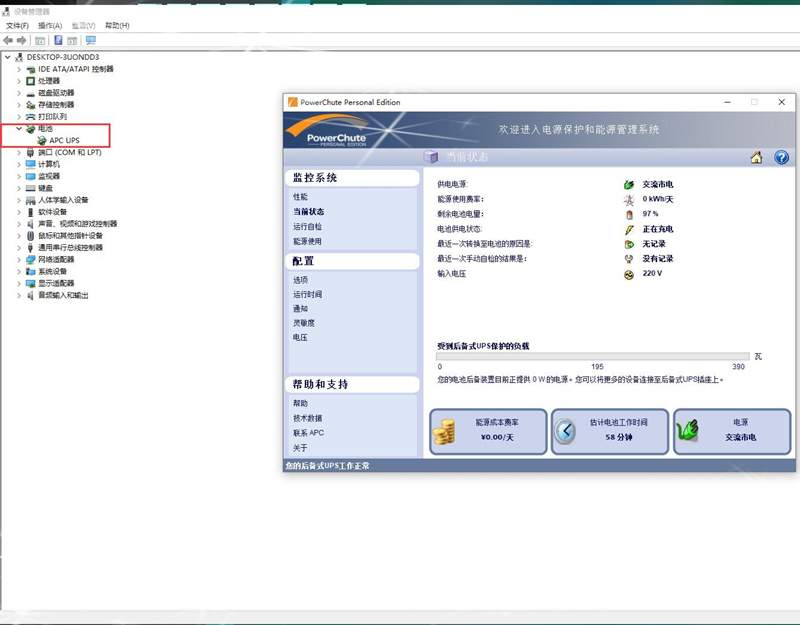Select the 计算机 device icon
The image size is (800, 625).
pyautogui.click(x=31, y=164)
